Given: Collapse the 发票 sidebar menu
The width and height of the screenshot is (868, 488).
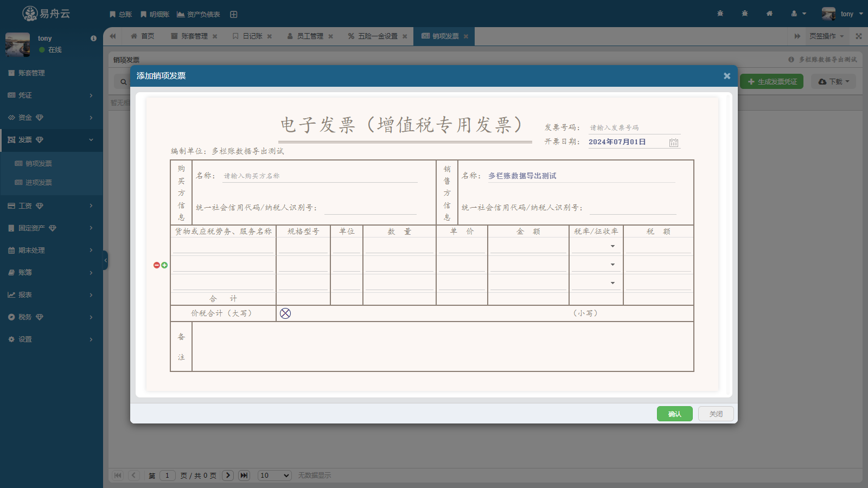Looking at the screenshot, I should [x=52, y=139].
